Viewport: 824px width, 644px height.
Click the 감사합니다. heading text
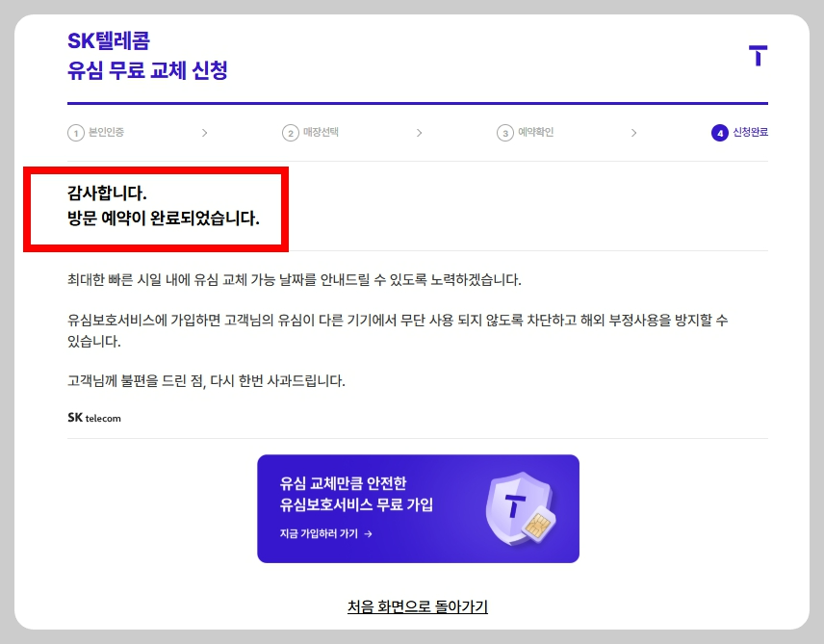(107, 193)
